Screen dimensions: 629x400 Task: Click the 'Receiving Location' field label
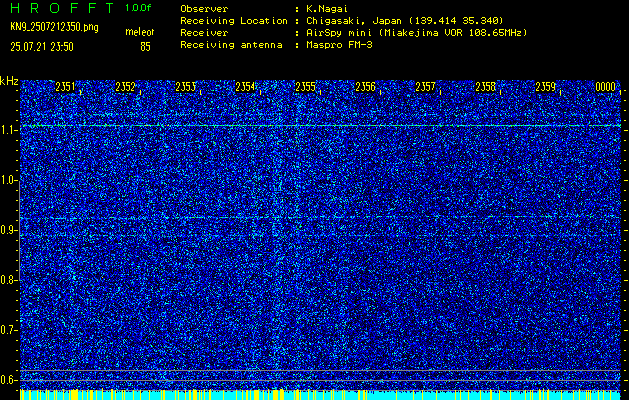click(234, 21)
